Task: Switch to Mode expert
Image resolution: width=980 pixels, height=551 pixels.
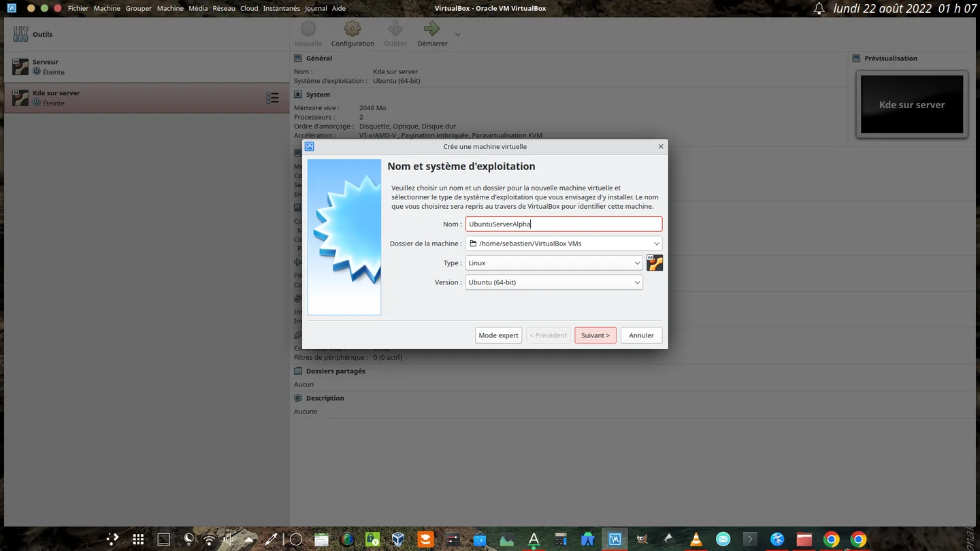Action: pos(499,335)
